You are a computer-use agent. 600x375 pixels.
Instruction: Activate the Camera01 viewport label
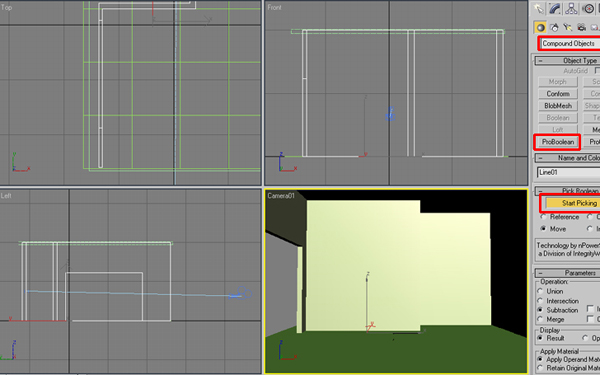pyautogui.click(x=281, y=196)
